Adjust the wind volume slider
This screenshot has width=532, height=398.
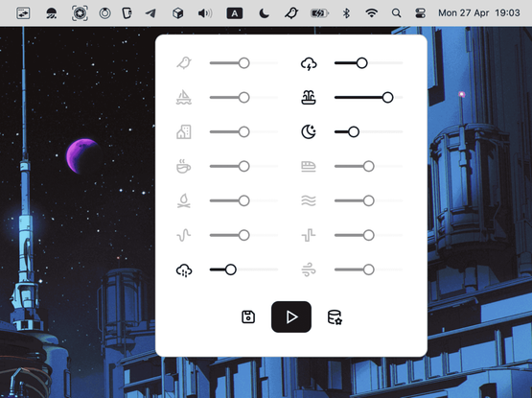tap(368, 269)
